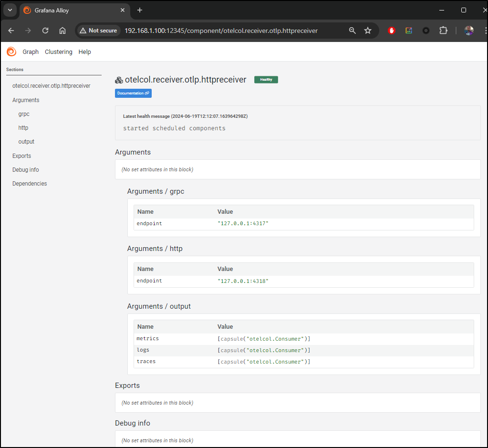This screenshot has height=448, width=488.
Task: Minimize the browser window
Action: [442, 10]
